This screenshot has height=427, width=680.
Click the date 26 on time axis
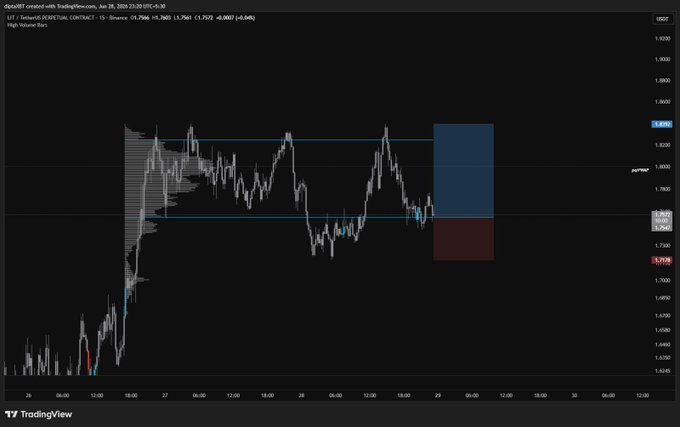click(x=29, y=395)
